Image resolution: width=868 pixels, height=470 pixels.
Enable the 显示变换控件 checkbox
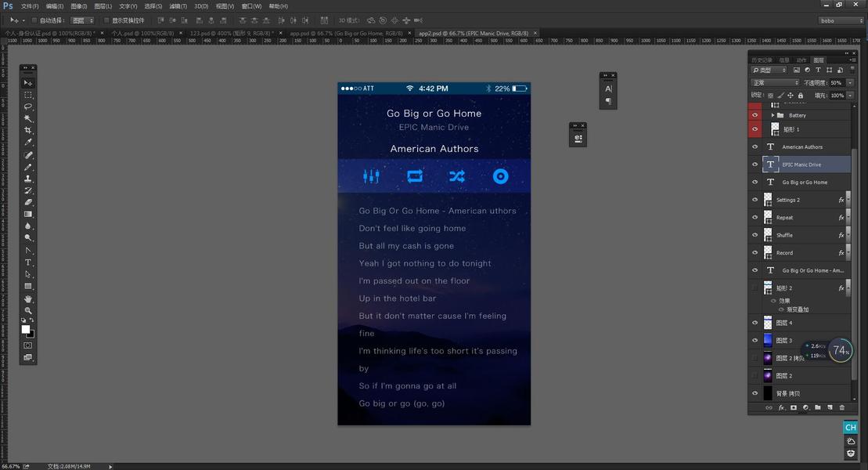click(106, 20)
